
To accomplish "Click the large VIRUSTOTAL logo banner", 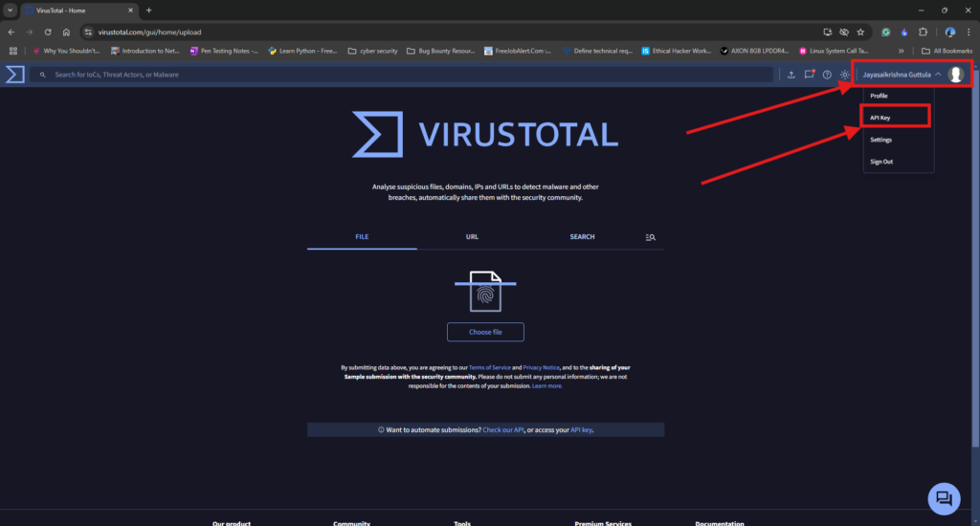I will 485,134.
